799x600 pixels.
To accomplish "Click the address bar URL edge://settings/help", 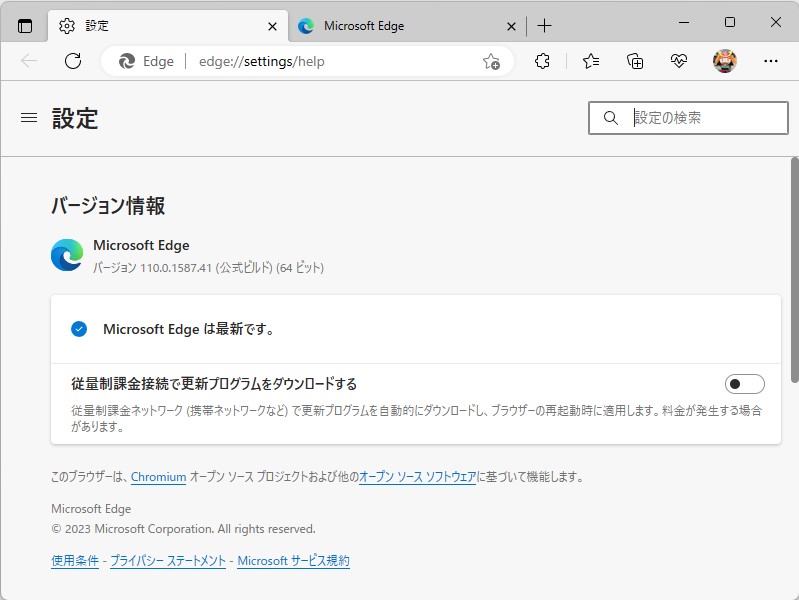I will pos(261,61).
